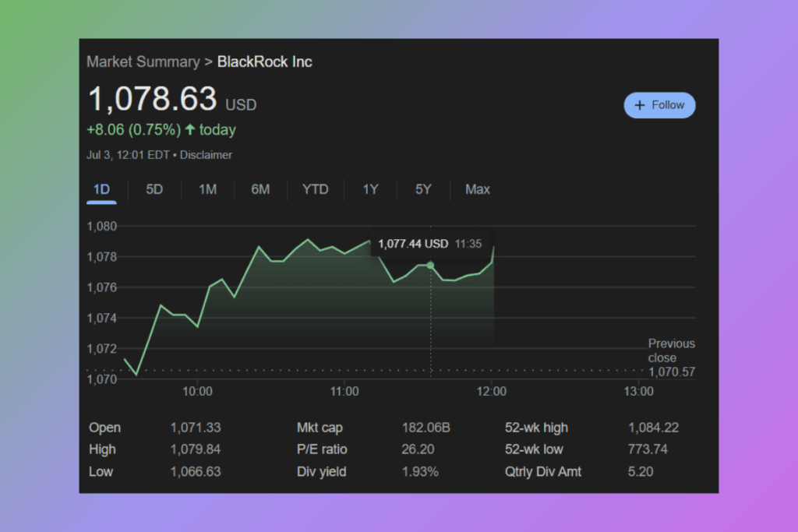The height and width of the screenshot is (532, 798).
Task: Select the YTD chart tab
Action: click(x=316, y=189)
